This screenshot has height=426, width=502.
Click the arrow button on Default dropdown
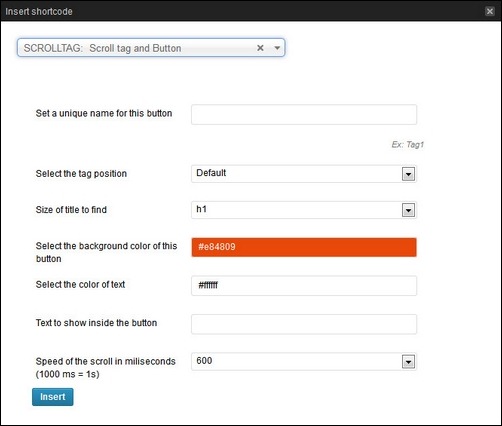pos(408,174)
